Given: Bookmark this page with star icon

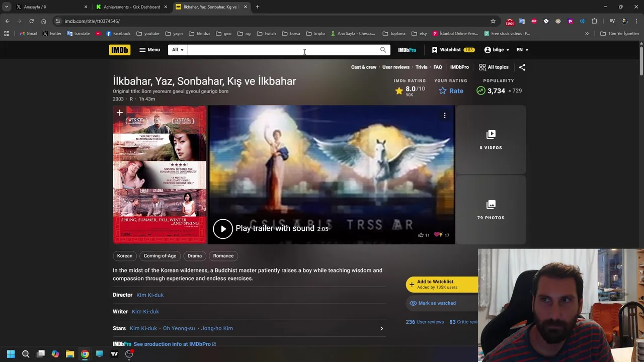Looking at the screenshot, I should (493, 21).
